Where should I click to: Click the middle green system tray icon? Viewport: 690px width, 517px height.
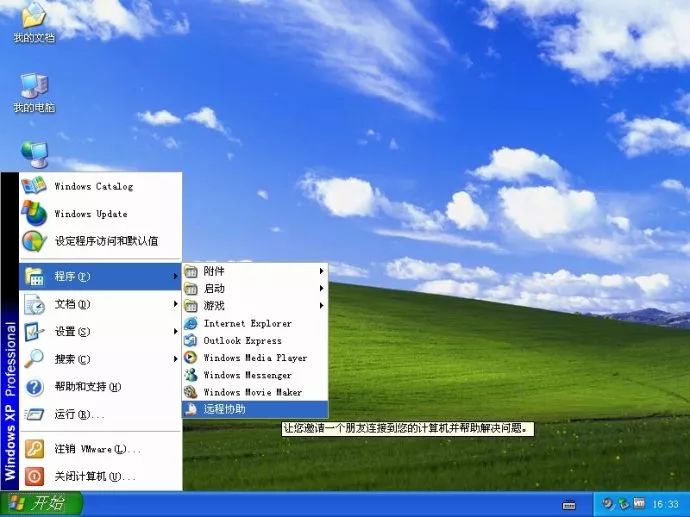[624, 503]
